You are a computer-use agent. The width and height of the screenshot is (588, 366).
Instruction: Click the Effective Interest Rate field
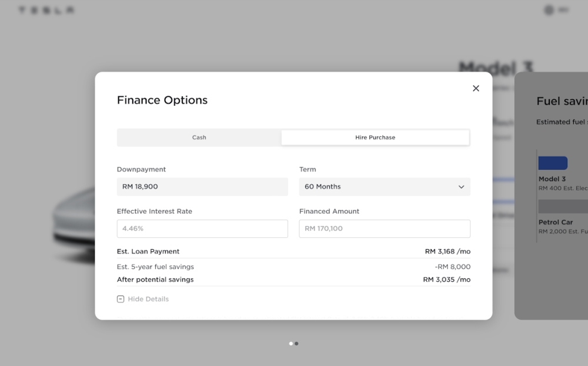click(202, 229)
